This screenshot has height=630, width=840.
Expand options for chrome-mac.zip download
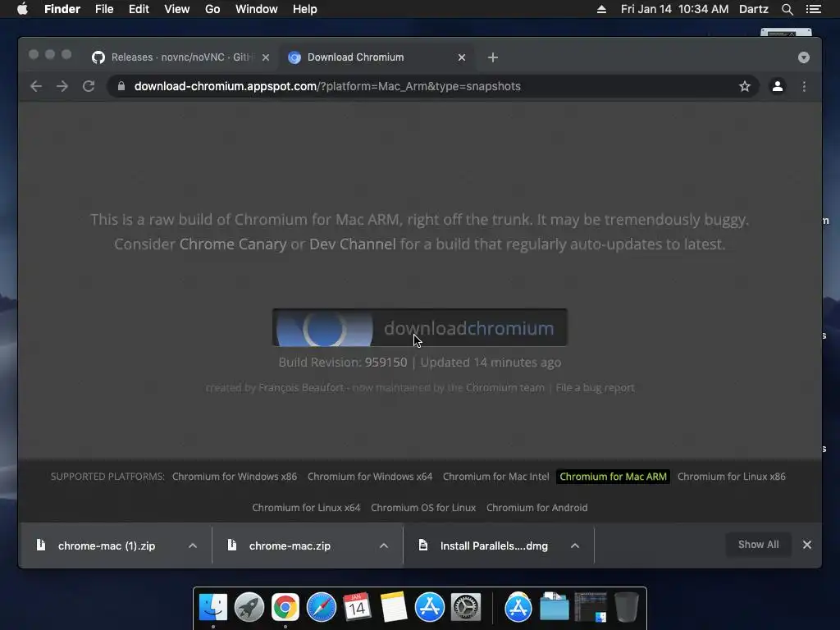coord(384,546)
